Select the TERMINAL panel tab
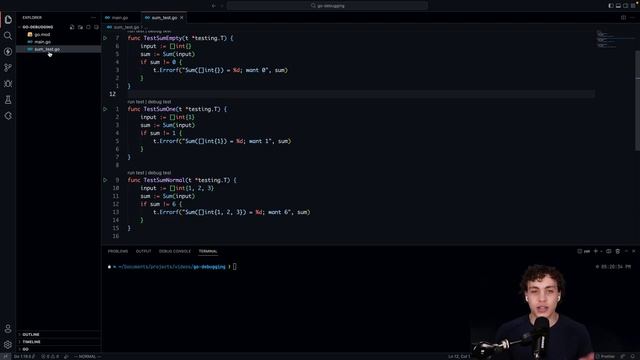 [208, 251]
